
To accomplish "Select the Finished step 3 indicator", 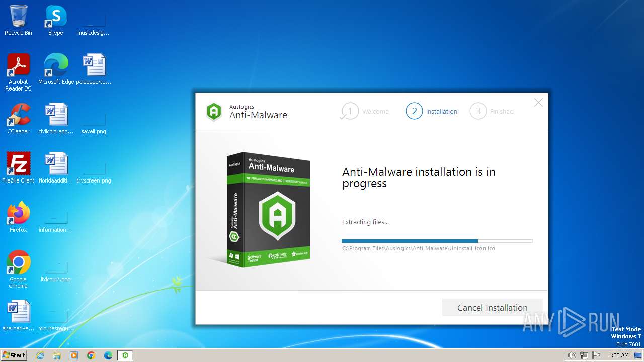I will tap(492, 111).
